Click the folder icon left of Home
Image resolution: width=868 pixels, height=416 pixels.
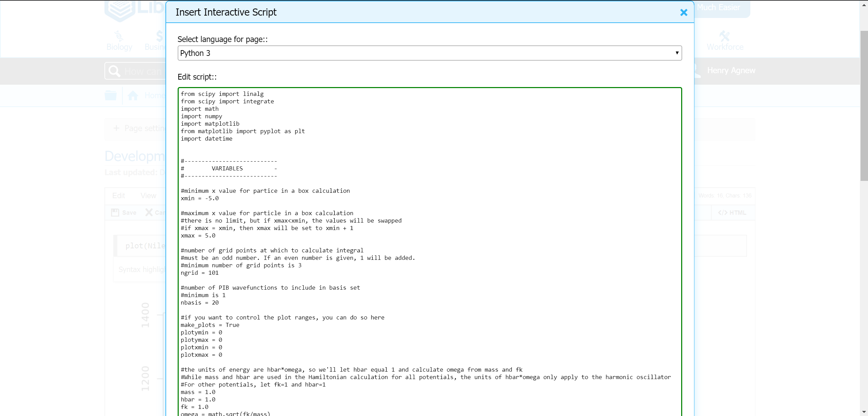(x=110, y=95)
